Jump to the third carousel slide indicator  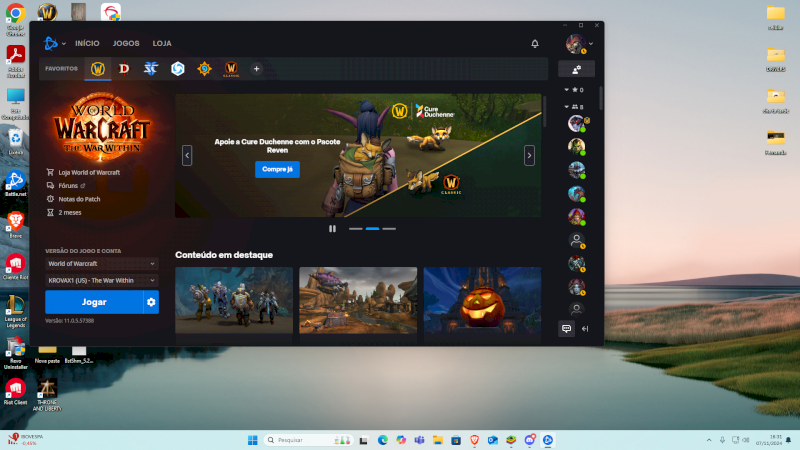pyautogui.click(x=389, y=229)
